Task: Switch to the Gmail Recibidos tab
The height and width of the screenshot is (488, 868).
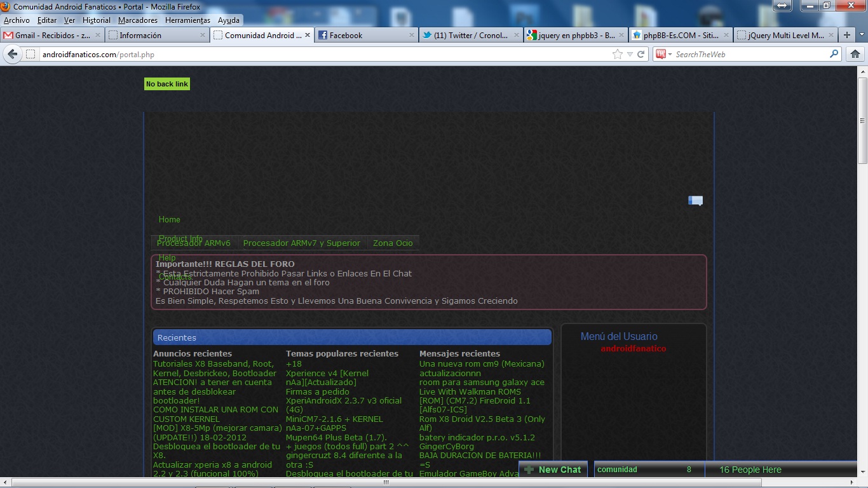Action: click(x=48, y=36)
